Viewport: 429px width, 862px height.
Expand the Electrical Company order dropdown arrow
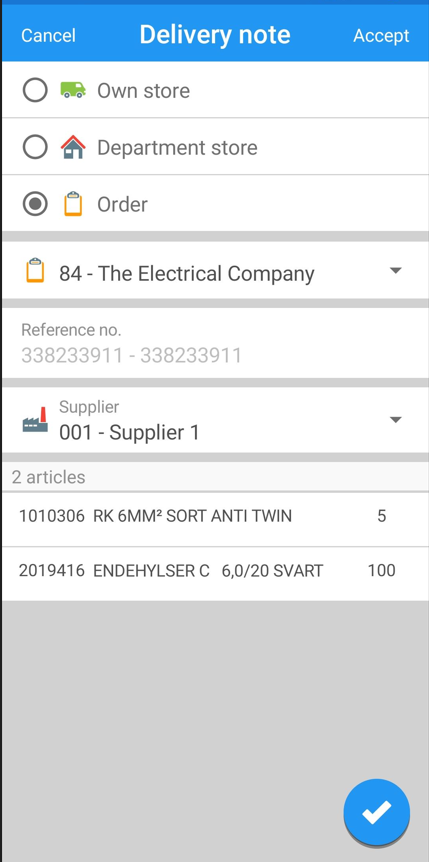pyautogui.click(x=395, y=270)
